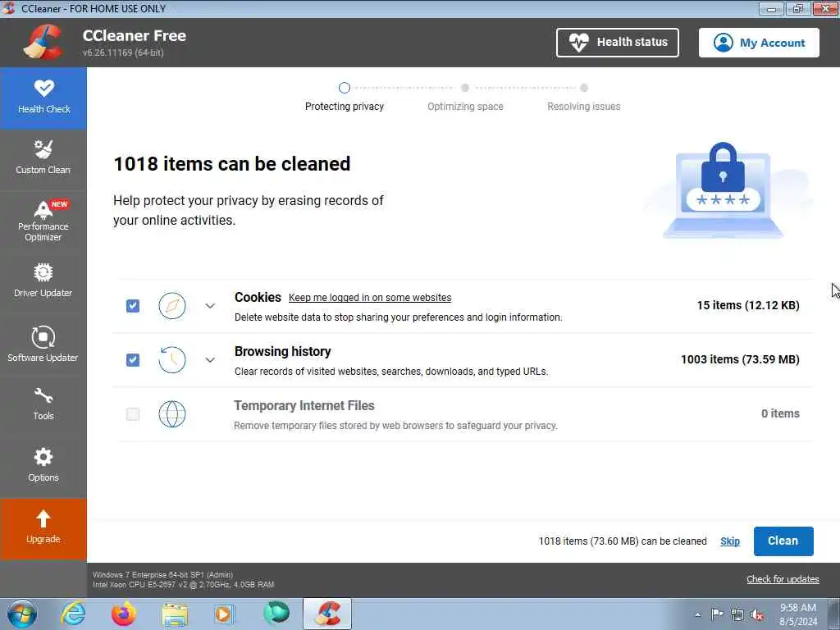Open Custom Clean from the sidebar
Screen dimensions: 840x630
(43, 158)
